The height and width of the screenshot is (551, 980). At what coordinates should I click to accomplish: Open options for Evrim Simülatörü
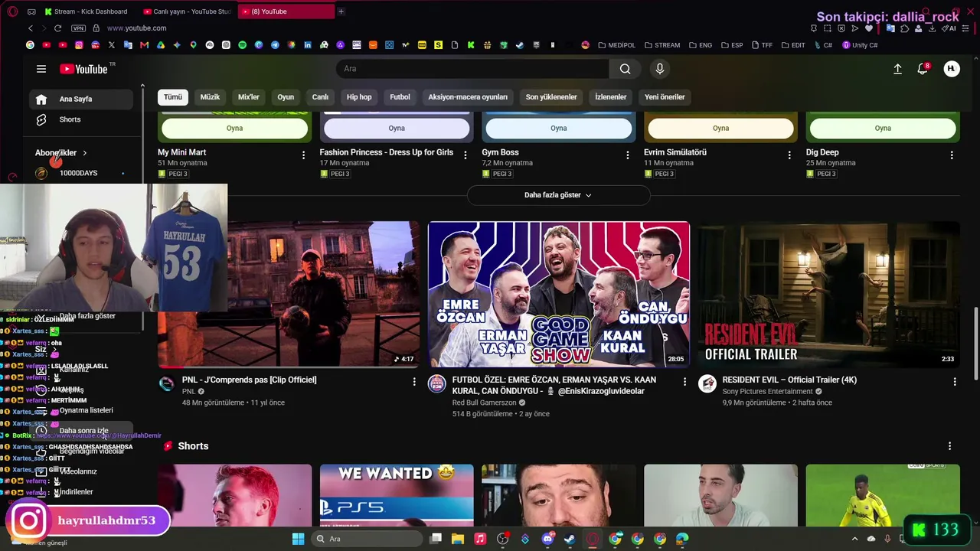(789, 155)
